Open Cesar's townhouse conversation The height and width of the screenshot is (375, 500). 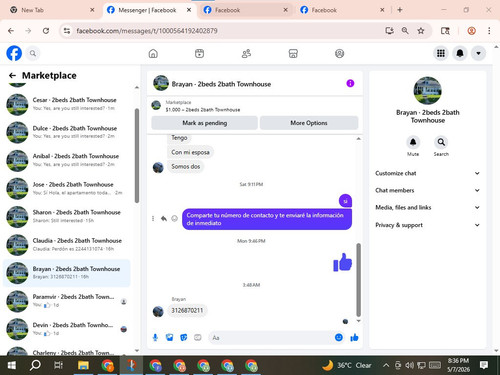point(67,104)
